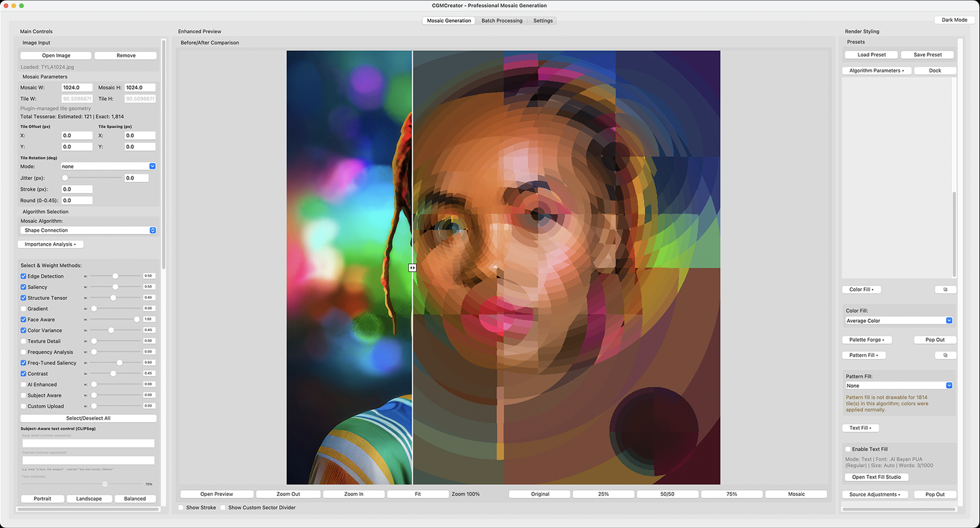Uncheck the Face Aware method

pos(24,320)
